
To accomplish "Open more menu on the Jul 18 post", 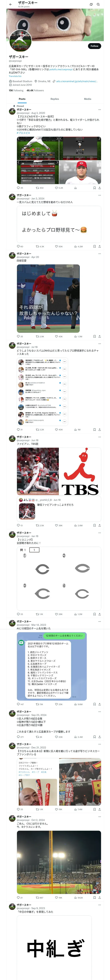I will [x=100, y=343].
